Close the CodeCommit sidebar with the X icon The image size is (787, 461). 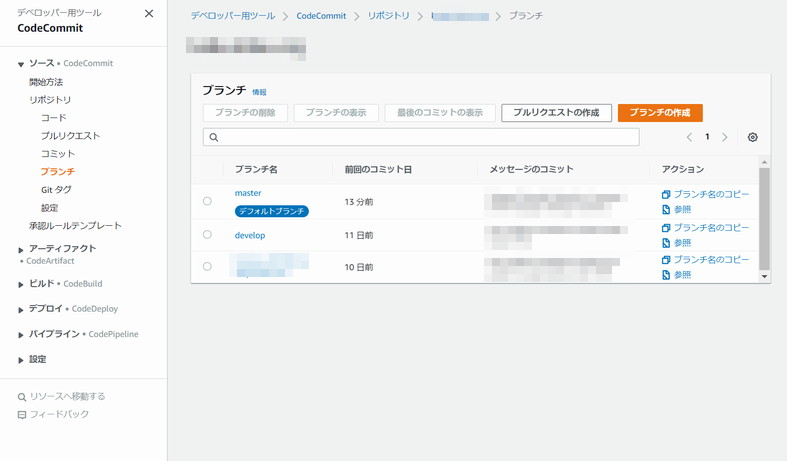(149, 14)
